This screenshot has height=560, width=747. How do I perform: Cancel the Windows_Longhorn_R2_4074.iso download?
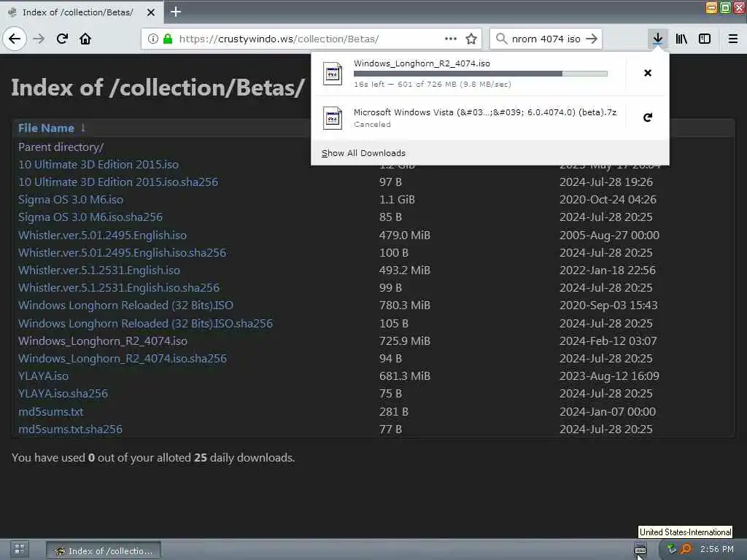point(648,73)
